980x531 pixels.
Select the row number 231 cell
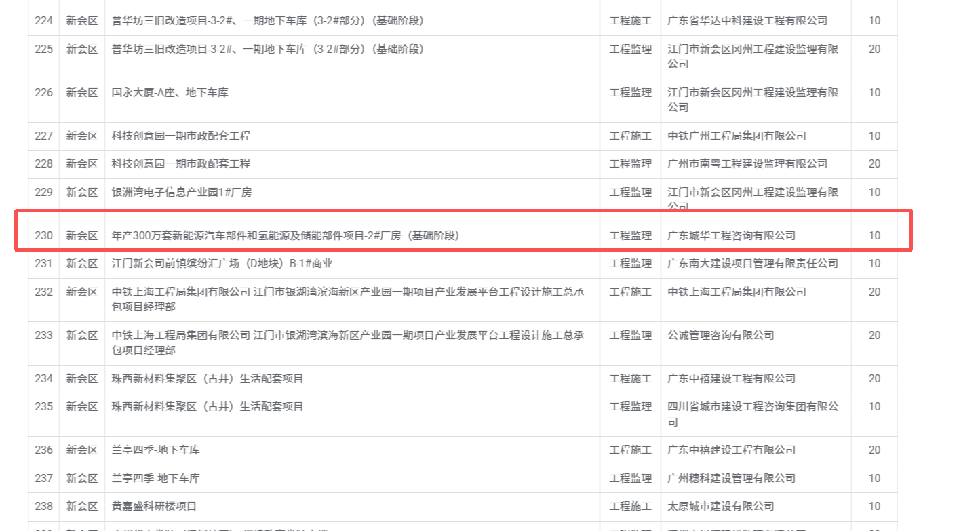[43, 263]
